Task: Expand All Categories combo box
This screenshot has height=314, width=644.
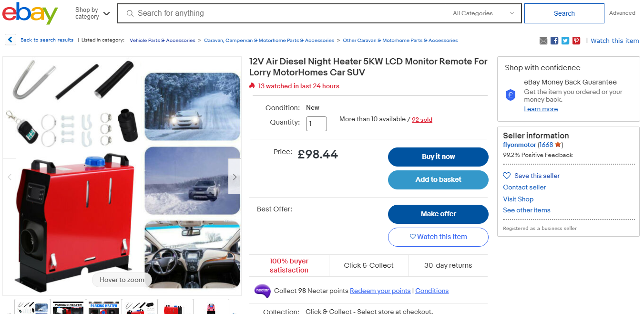Action: click(x=483, y=13)
